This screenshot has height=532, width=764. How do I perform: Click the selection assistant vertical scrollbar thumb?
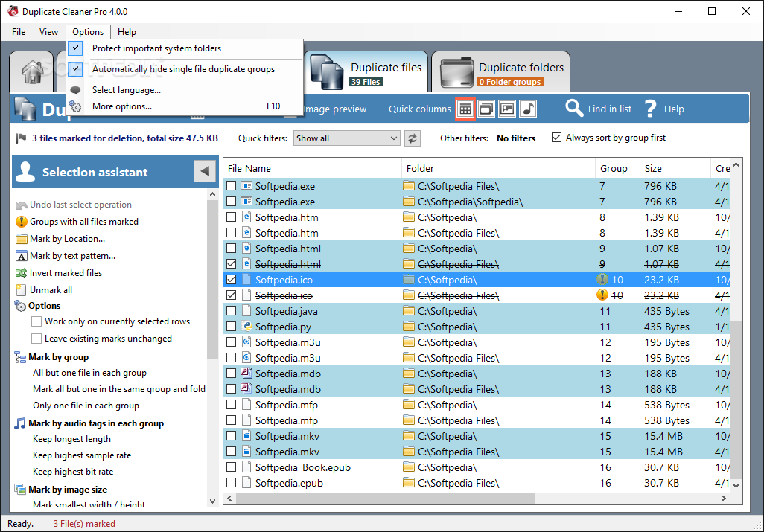(212, 280)
